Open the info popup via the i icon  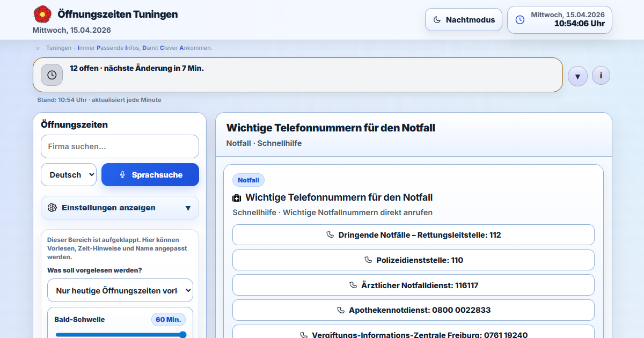click(x=601, y=75)
